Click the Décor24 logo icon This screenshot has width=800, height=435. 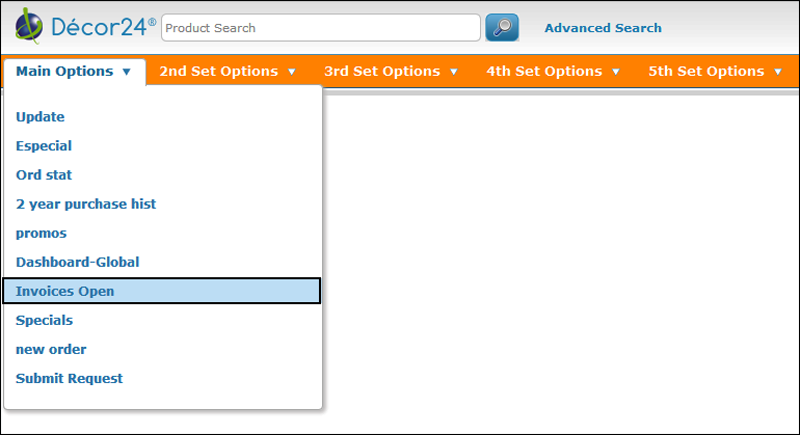[x=30, y=28]
